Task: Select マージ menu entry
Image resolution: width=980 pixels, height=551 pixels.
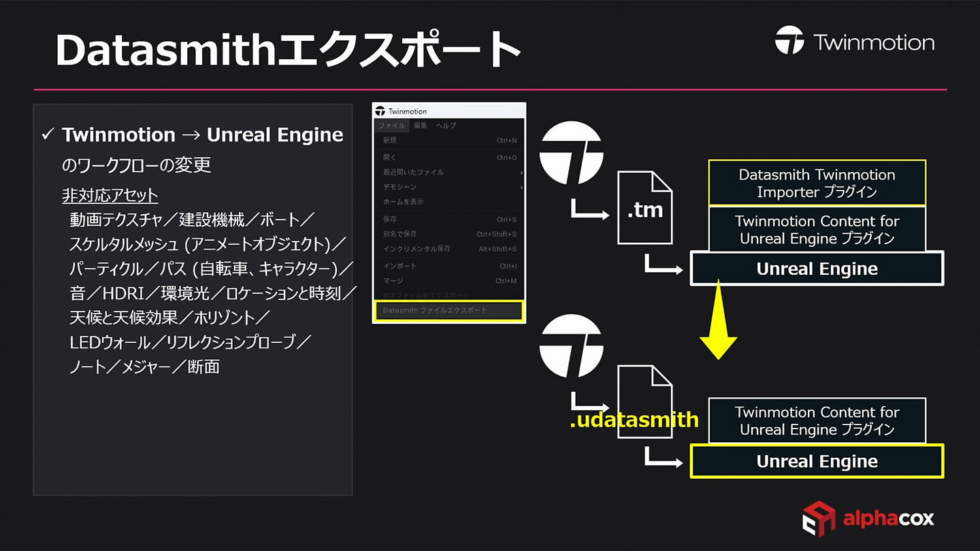Action: coord(449,281)
